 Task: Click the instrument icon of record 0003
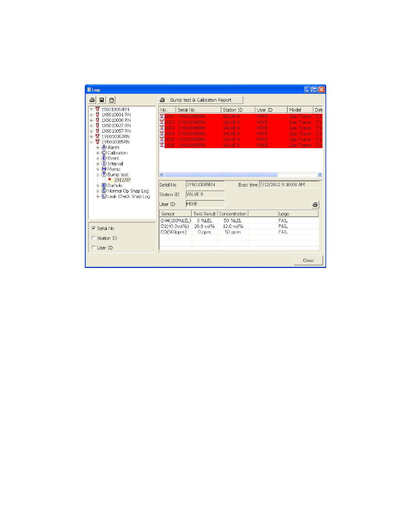(162, 128)
